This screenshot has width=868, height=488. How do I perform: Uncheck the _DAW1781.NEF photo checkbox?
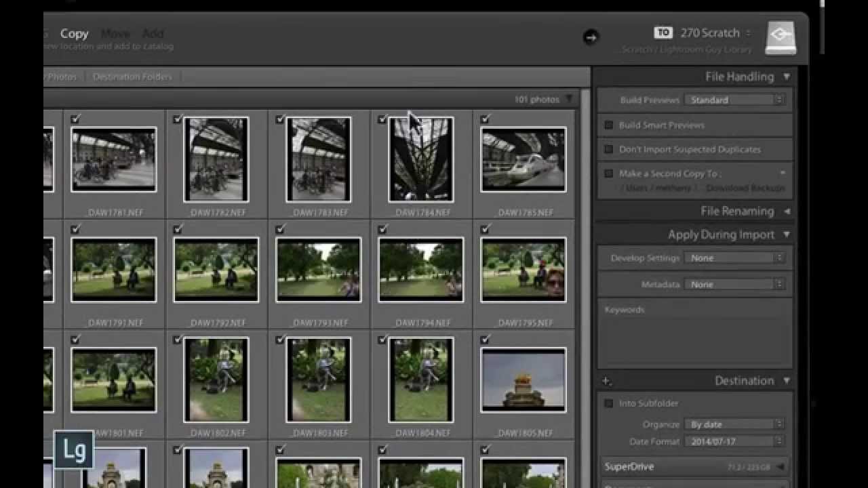click(75, 119)
